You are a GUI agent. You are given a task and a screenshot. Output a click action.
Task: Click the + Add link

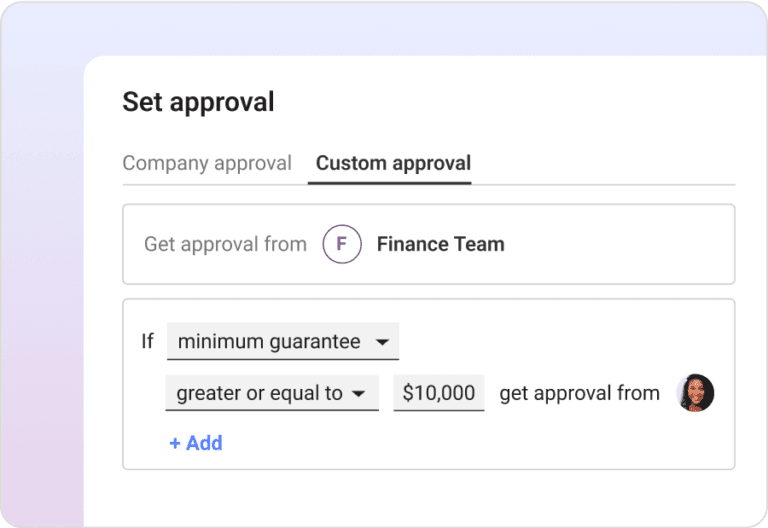[x=196, y=443]
